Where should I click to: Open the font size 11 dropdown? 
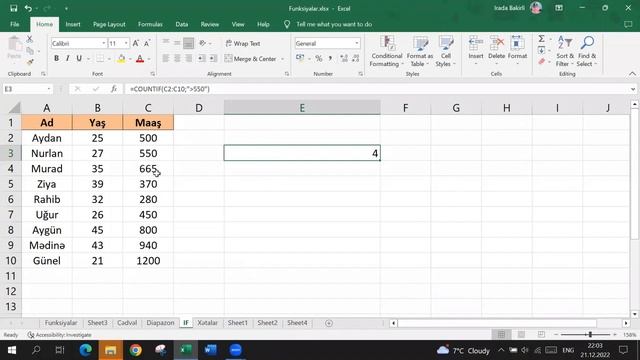[126, 43]
